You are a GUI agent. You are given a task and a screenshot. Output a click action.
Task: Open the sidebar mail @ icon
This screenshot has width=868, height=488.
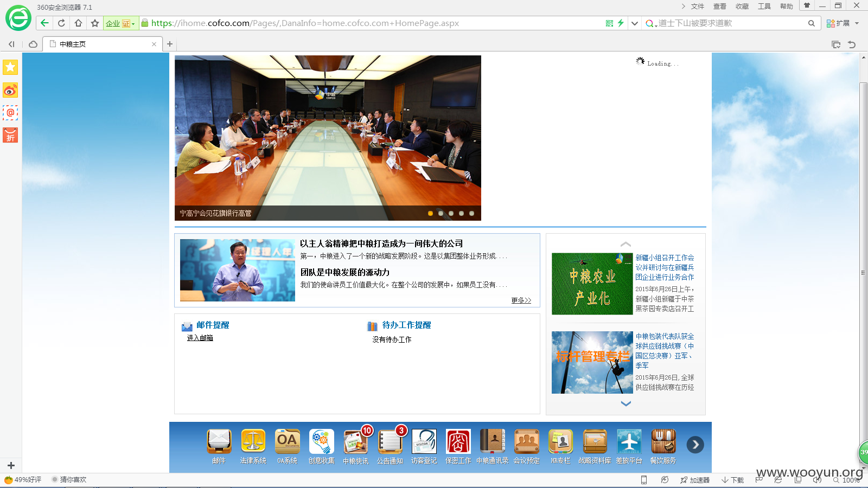(x=10, y=113)
